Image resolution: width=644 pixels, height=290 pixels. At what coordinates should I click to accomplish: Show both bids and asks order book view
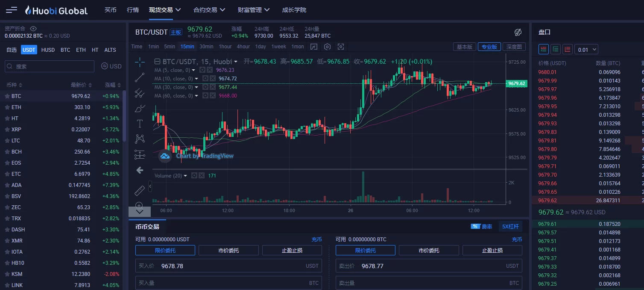point(544,49)
